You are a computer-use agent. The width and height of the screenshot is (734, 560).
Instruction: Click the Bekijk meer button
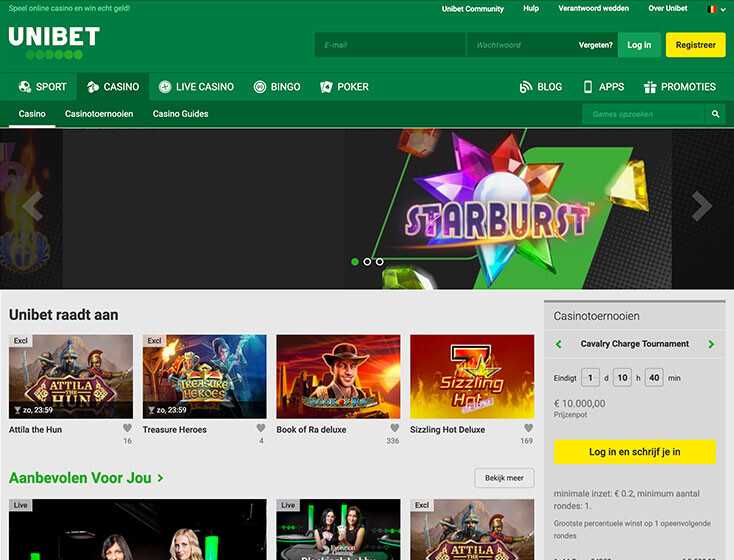[x=504, y=478]
